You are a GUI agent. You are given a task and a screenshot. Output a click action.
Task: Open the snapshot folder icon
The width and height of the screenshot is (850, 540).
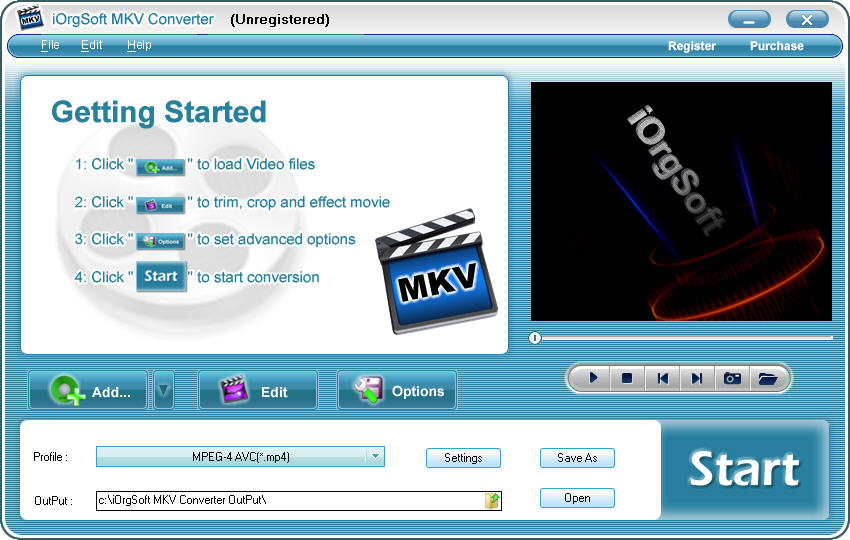coord(768,378)
